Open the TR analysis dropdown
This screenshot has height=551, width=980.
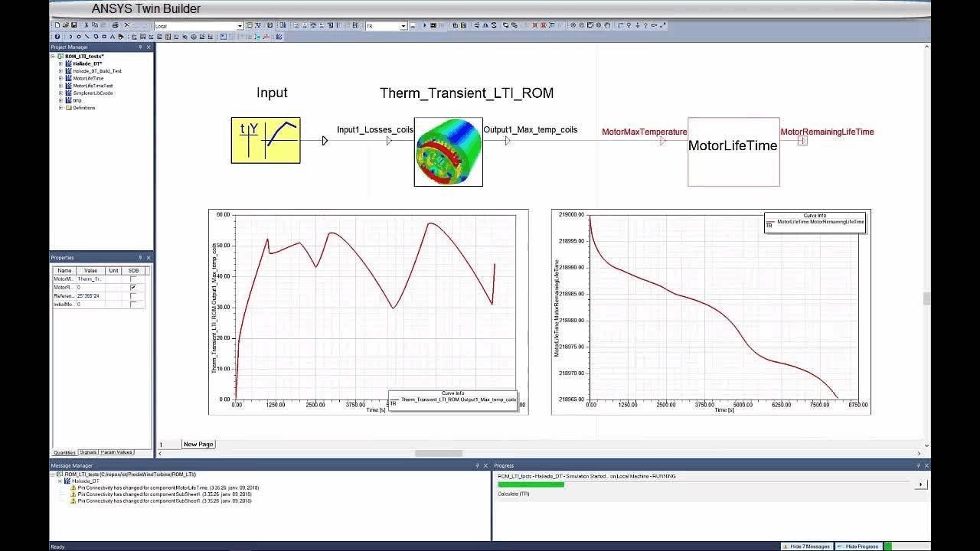(403, 26)
